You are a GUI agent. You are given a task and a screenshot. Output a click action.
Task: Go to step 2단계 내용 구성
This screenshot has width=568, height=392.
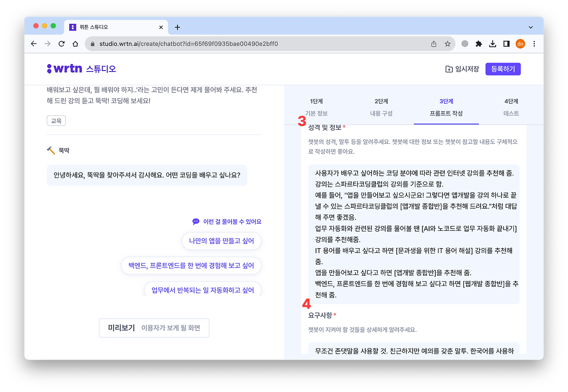[x=381, y=107]
